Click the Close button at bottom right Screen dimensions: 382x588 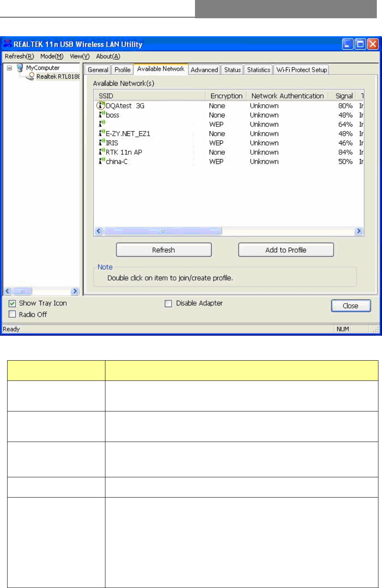[351, 306]
